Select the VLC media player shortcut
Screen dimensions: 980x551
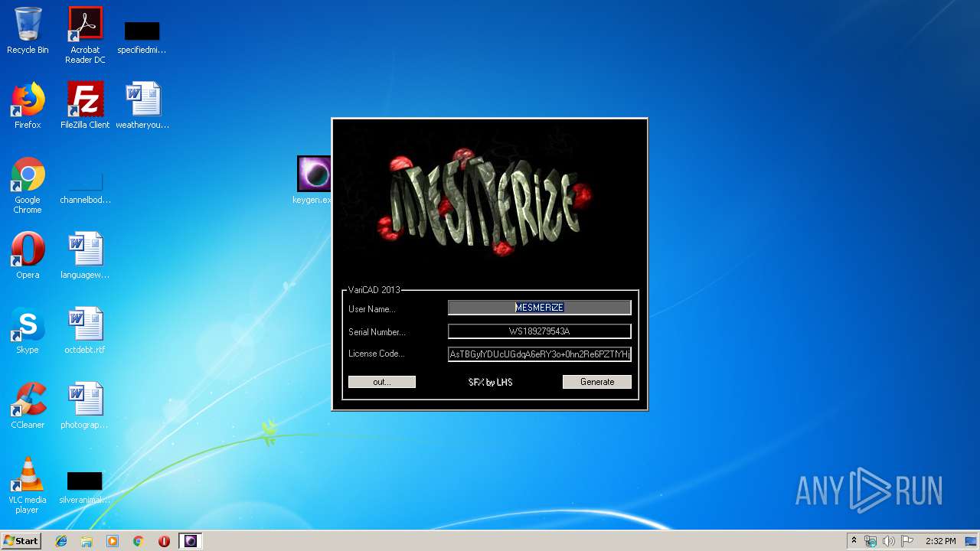(x=28, y=486)
